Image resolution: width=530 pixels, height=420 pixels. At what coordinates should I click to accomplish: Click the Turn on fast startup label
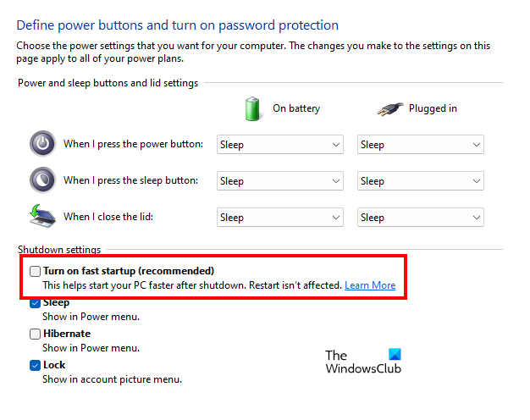tap(129, 271)
